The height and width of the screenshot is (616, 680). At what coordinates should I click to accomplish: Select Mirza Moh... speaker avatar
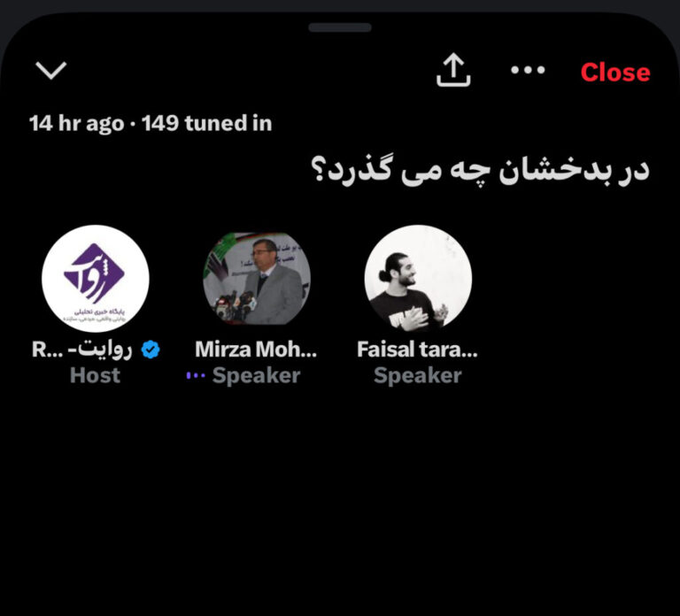[257, 278]
